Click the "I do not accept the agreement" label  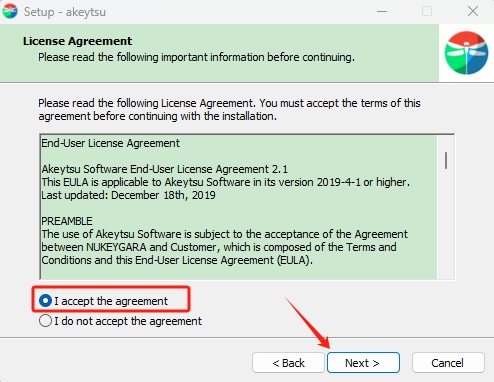coord(128,321)
